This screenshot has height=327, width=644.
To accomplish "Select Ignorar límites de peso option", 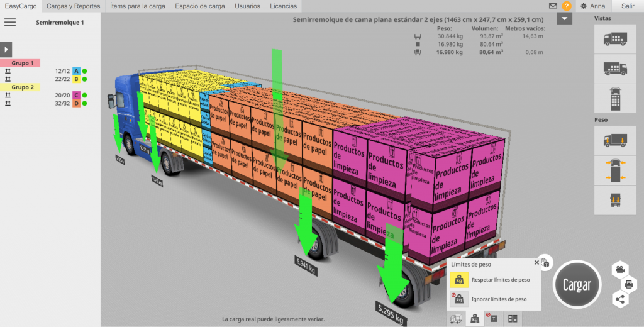I will (x=488, y=299).
